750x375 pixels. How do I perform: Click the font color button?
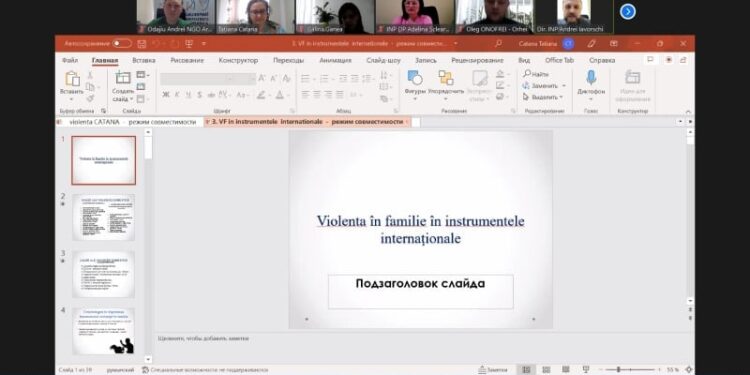coord(279,95)
